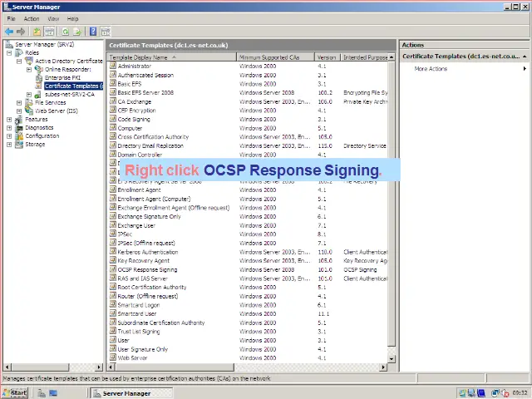
Task: Select the RAS and IAS Server row
Action: (x=248, y=278)
